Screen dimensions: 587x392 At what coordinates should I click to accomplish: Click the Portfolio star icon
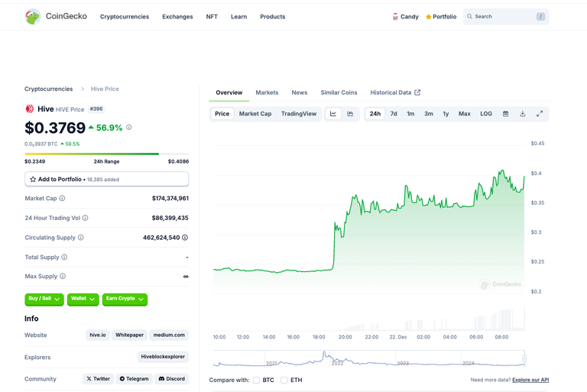tap(428, 17)
